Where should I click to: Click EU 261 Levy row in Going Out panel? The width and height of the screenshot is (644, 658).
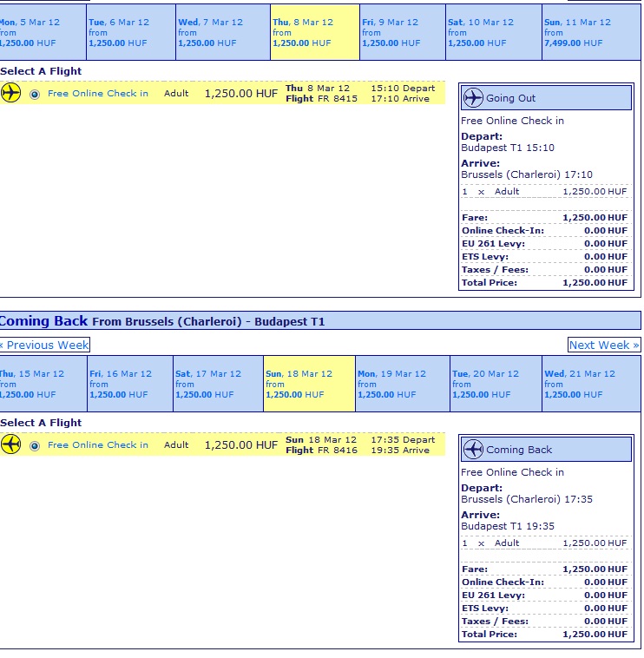pos(544,244)
